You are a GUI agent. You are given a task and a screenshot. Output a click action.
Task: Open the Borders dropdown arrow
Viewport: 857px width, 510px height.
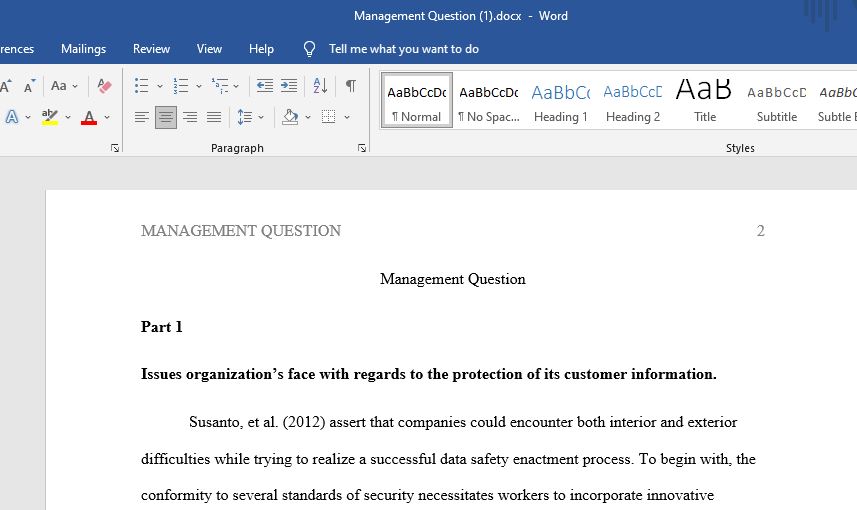pos(347,117)
